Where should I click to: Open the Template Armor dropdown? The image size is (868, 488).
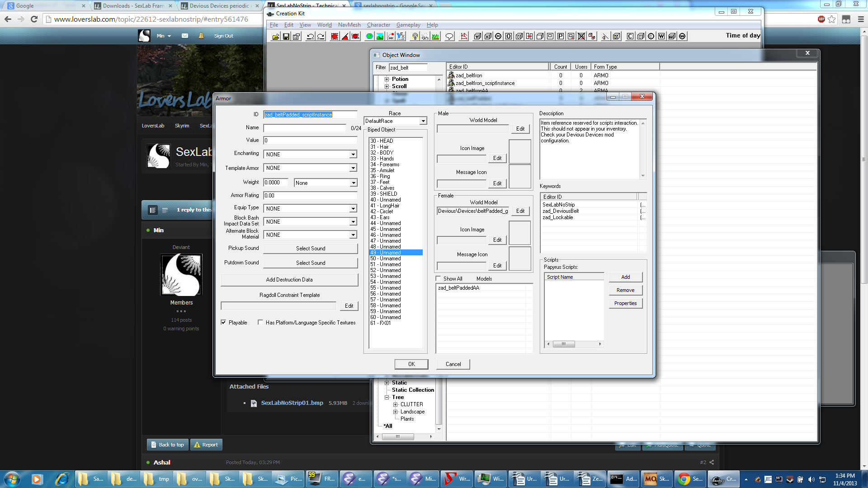pyautogui.click(x=353, y=168)
